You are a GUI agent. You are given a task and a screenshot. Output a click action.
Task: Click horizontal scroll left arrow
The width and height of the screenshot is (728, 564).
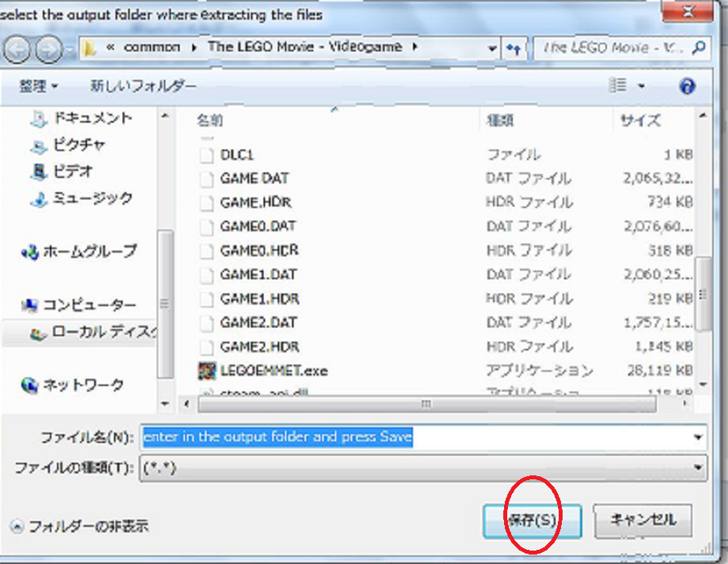click(x=187, y=403)
